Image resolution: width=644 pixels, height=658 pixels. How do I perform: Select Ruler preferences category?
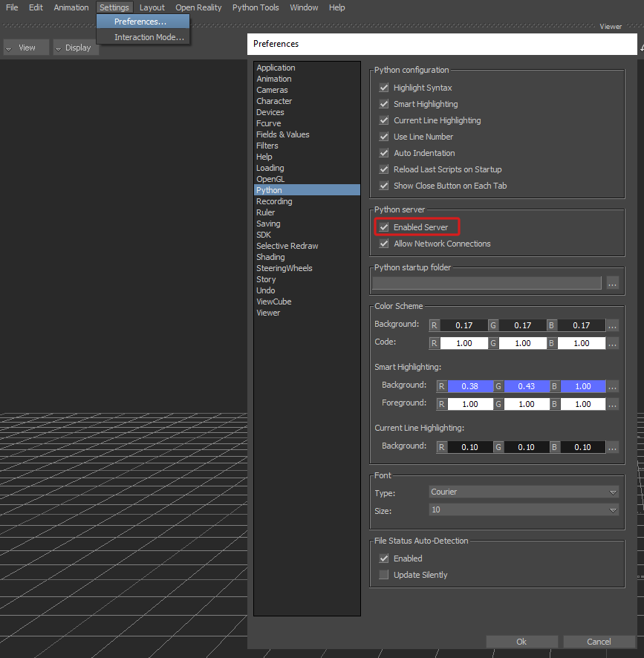pyautogui.click(x=307, y=212)
